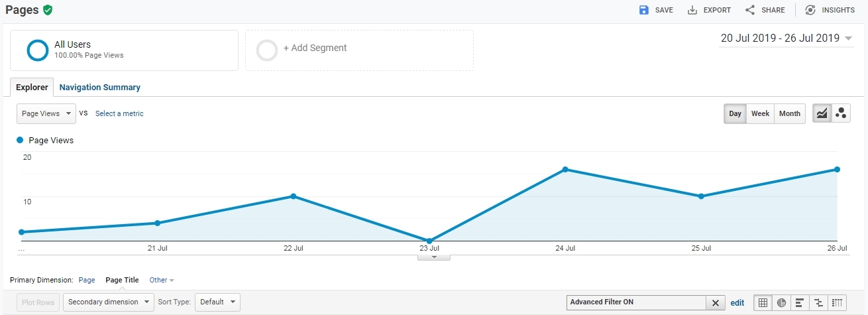Set the primary dimension to Page Title
This screenshot has height=315, width=868.
coord(123,280)
